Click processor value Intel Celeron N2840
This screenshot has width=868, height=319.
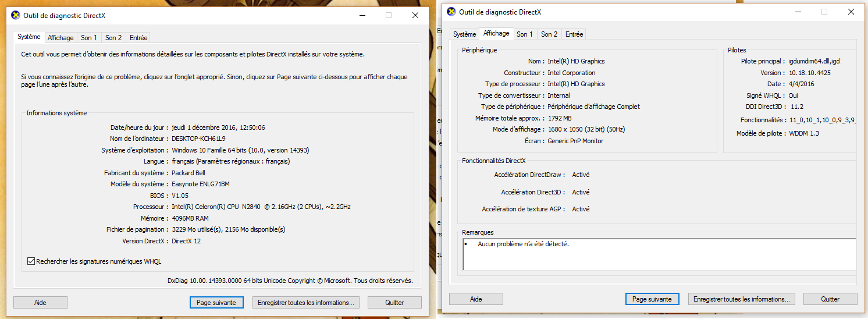261,207
